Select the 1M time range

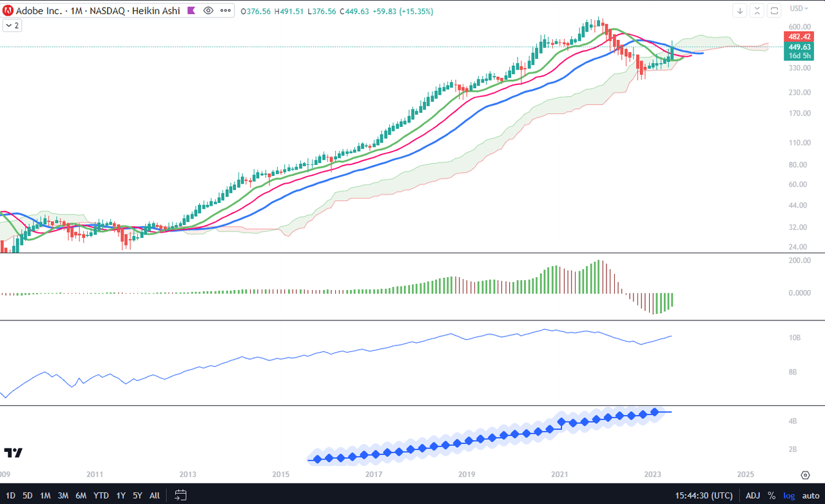[x=45, y=496]
